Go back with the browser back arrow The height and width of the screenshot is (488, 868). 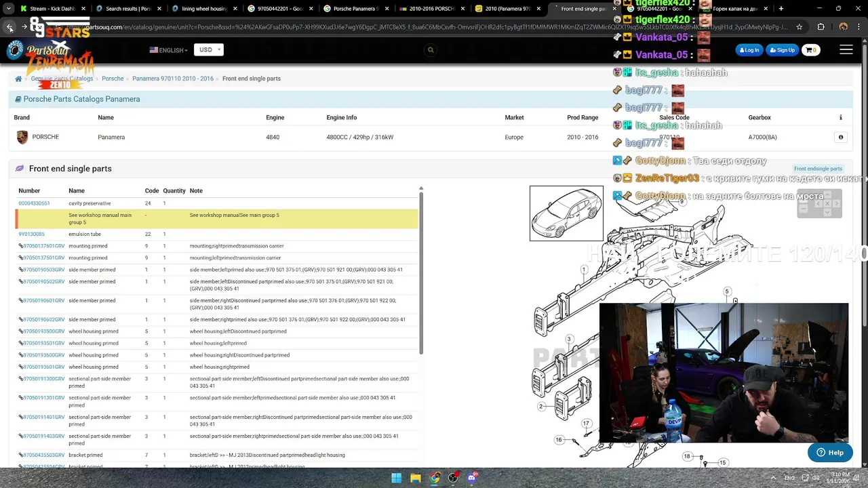[10, 27]
